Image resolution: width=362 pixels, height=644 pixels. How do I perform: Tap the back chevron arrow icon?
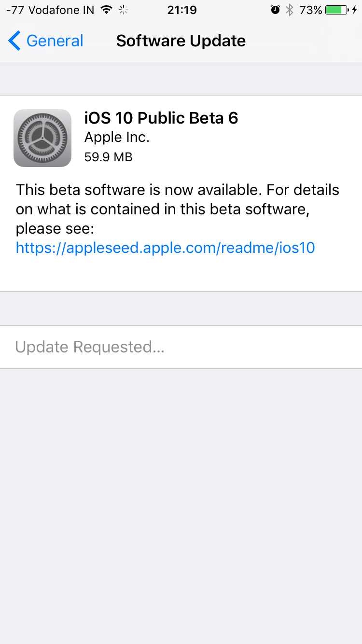(14, 41)
